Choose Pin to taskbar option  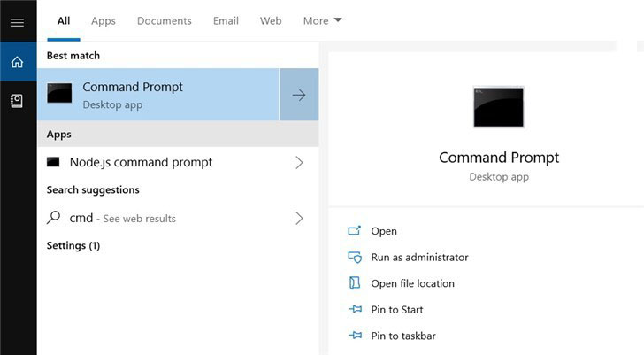(403, 336)
